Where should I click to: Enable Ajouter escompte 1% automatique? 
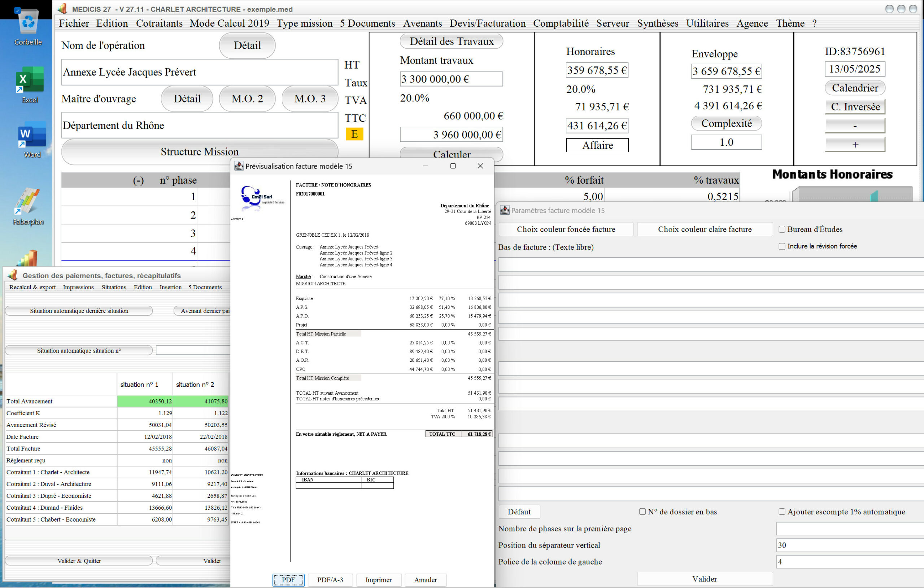[782, 511]
